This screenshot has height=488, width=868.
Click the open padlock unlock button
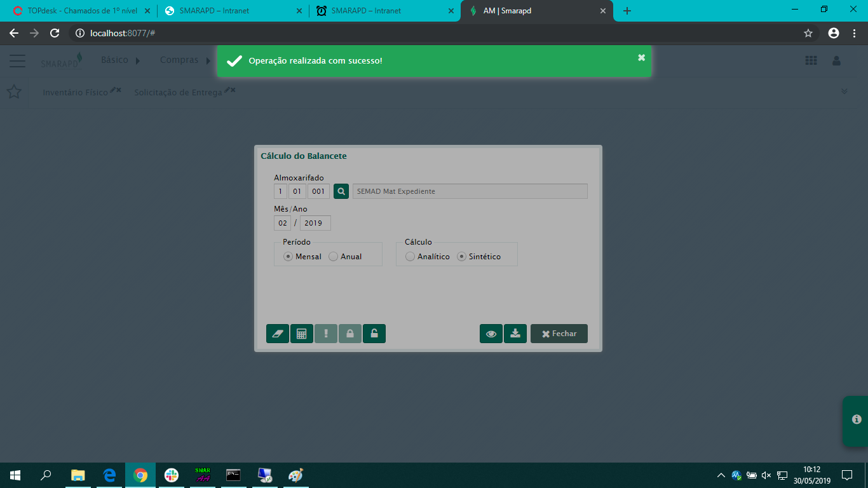click(374, 334)
